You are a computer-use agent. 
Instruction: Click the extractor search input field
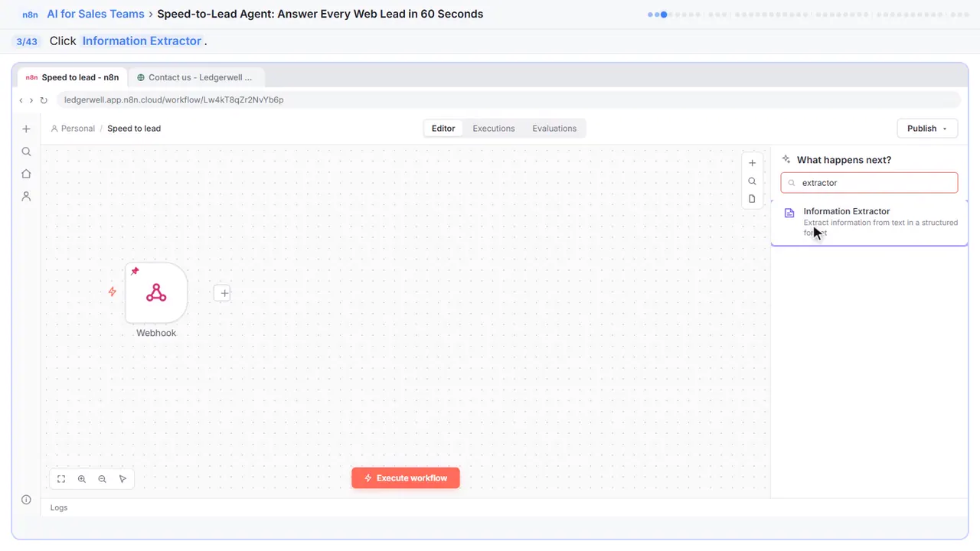(870, 183)
